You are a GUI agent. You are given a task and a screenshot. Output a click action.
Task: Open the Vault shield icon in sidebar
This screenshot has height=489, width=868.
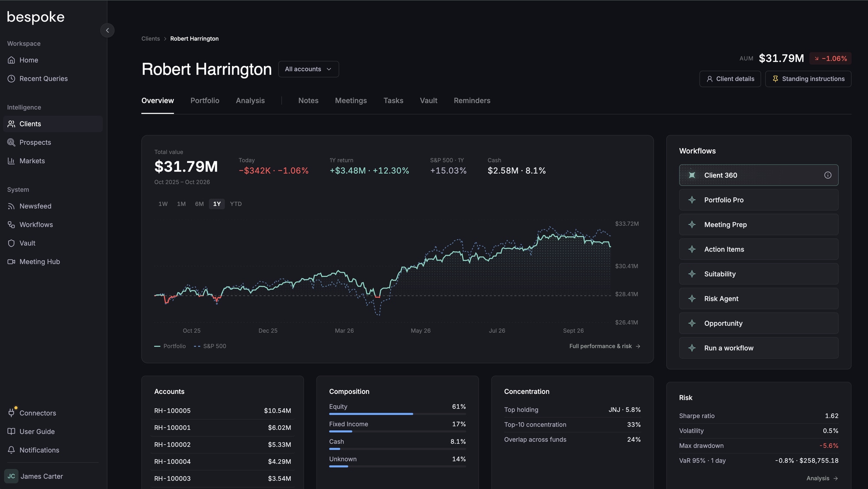[11, 243]
